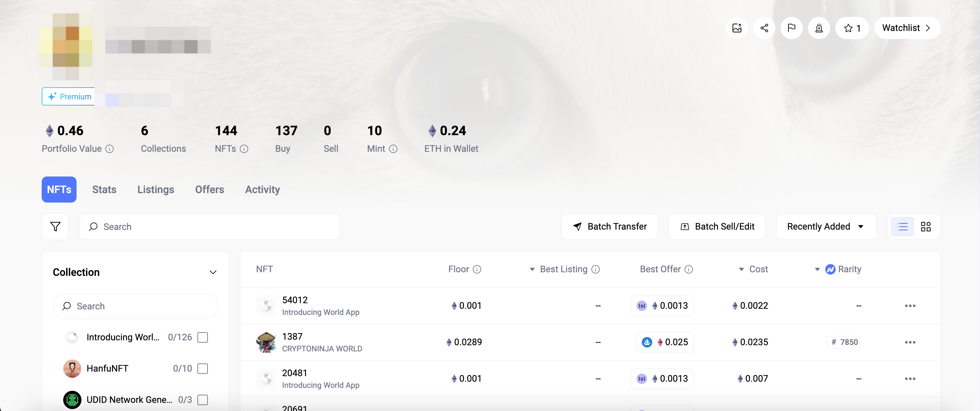This screenshot has height=411, width=980.
Task: Click the main NFT search field
Action: 209,227
